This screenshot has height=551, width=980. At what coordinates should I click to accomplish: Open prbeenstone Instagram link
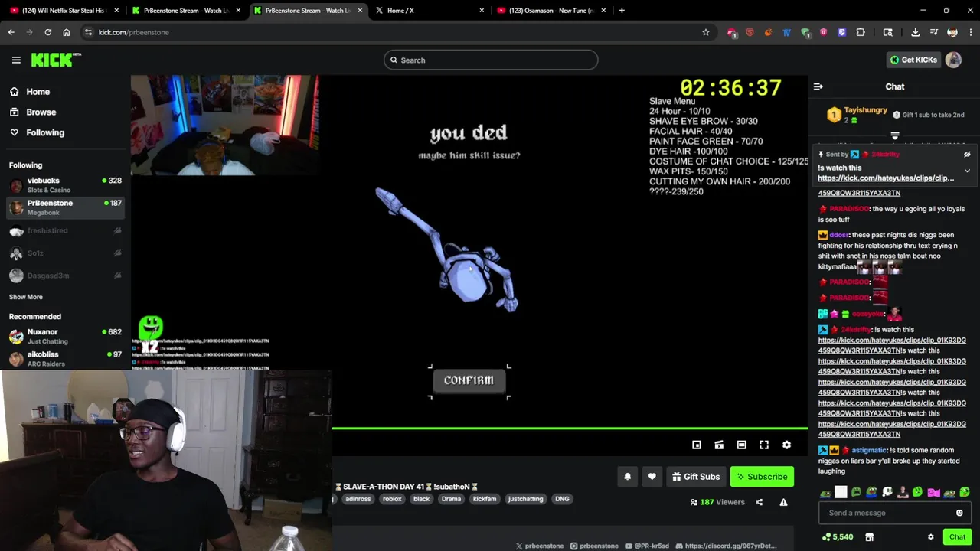pos(594,546)
